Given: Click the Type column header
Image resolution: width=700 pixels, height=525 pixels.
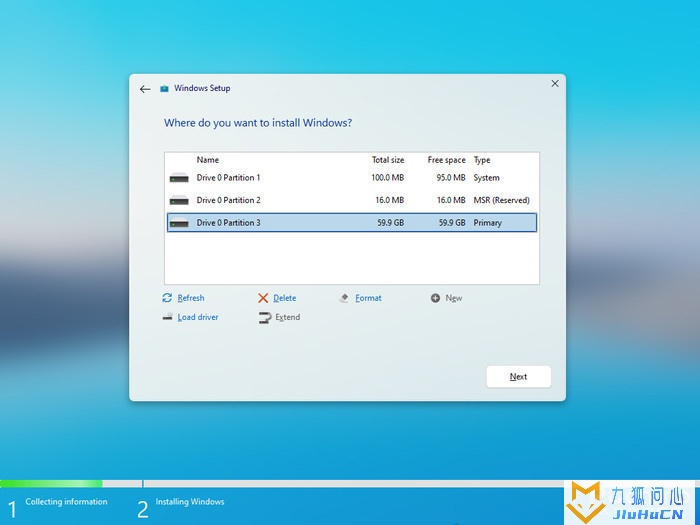Looking at the screenshot, I should click(x=482, y=160).
